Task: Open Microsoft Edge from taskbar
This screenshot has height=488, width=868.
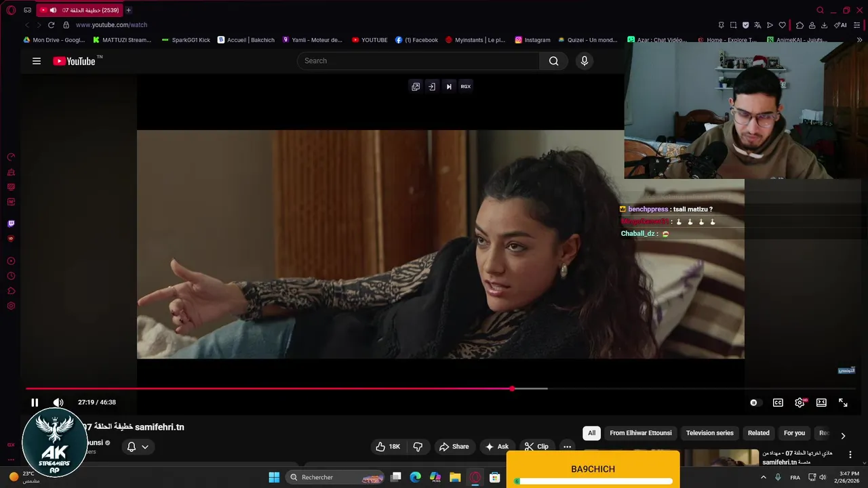Action: point(416,477)
